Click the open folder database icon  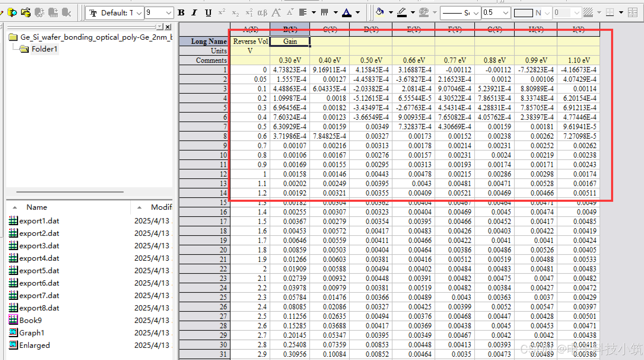point(26,12)
